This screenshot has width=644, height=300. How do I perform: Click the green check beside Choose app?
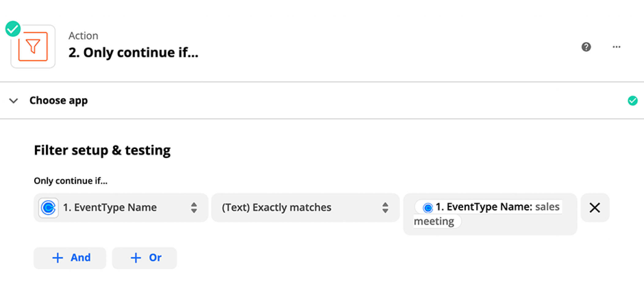pyautogui.click(x=633, y=100)
